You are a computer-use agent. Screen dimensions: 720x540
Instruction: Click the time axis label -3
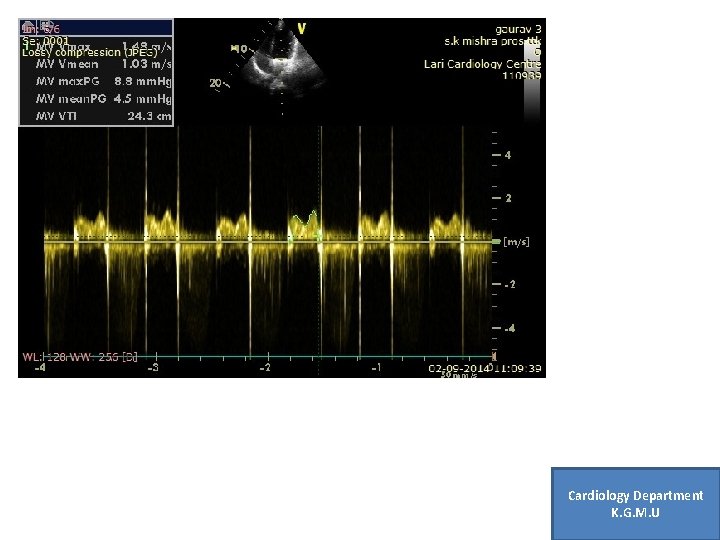pyautogui.click(x=153, y=367)
